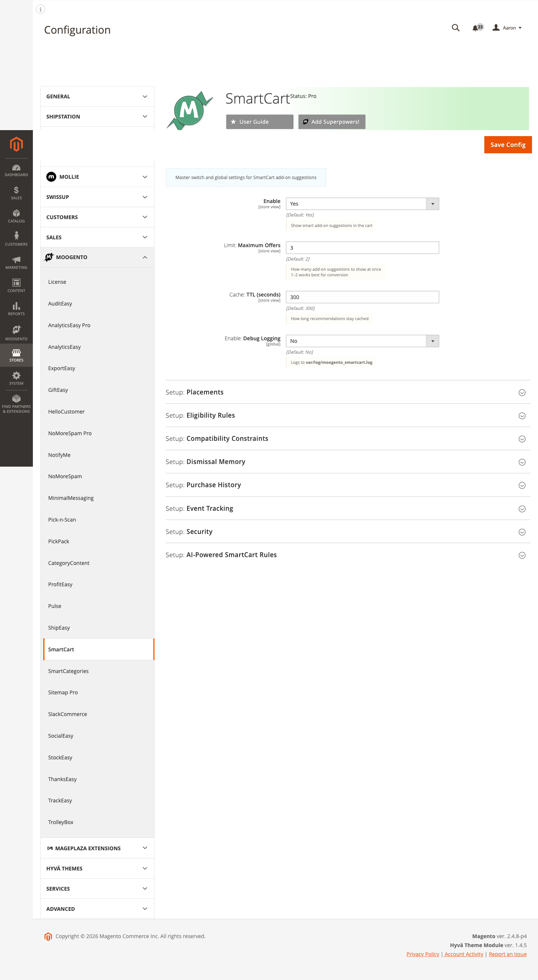This screenshot has height=980, width=538.
Task: Open the Account Activity link
Action: pos(464,954)
